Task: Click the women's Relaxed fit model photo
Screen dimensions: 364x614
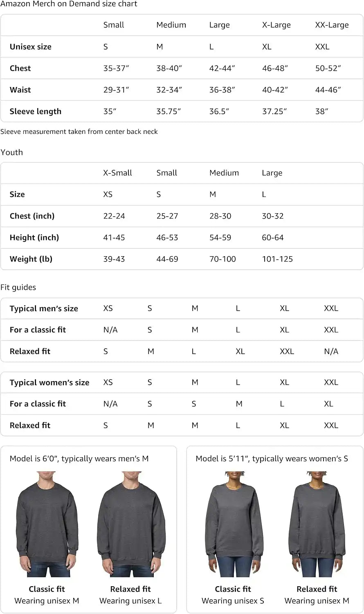Action: pyautogui.click(x=317, y=524)
